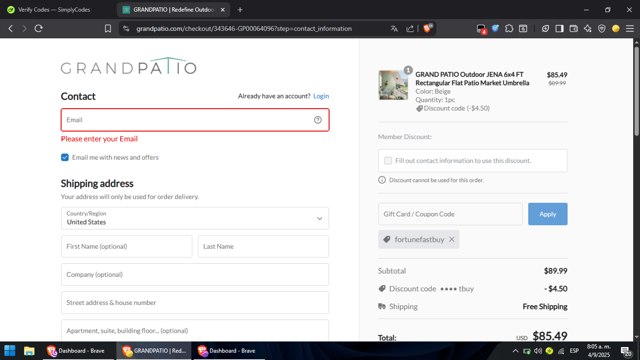The image size is (640, 360).
Task: Open the notifications center icon
Action: pyautogui.click(x=626, y=351)
